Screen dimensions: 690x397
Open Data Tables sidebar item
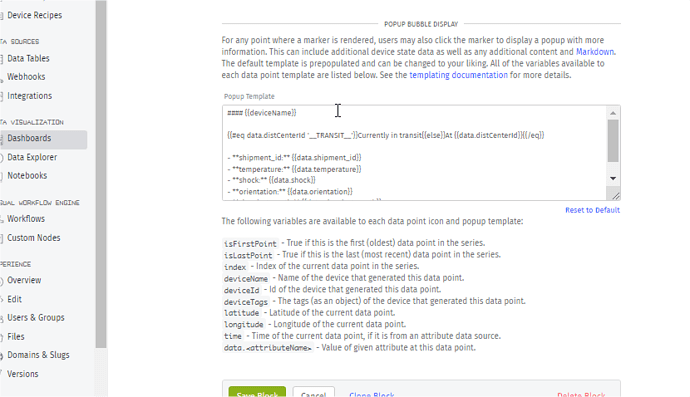point(28,58)
